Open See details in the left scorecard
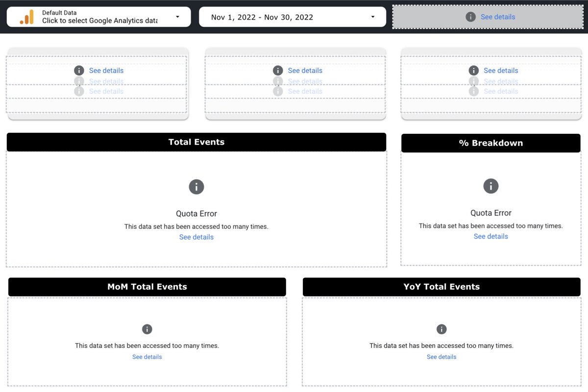Screen dimensions: 588x392 (x=106, y=71)
